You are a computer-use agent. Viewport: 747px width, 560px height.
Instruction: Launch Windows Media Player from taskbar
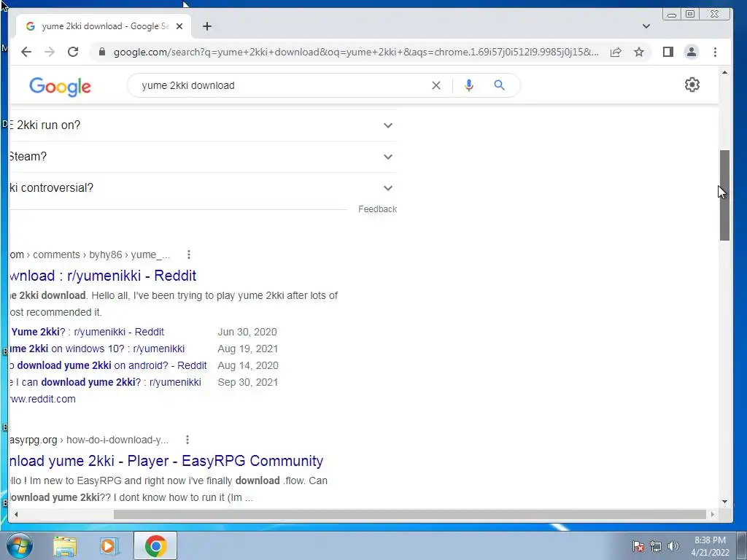point(109,545)
